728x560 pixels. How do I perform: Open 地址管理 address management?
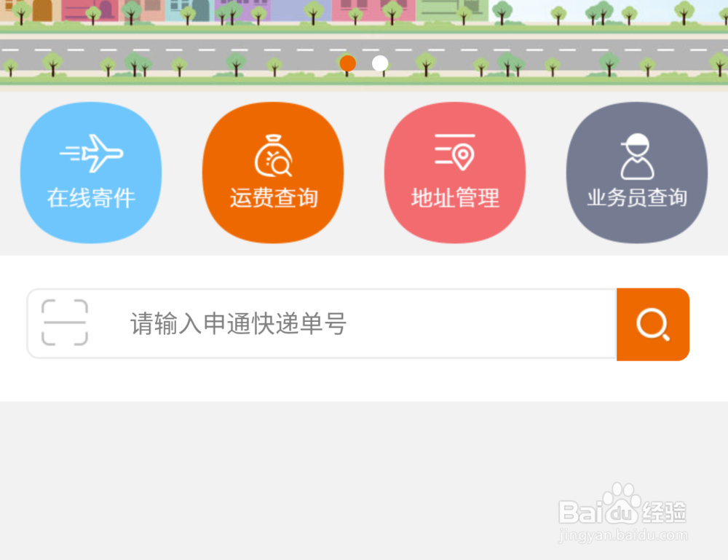pos(455,173)
